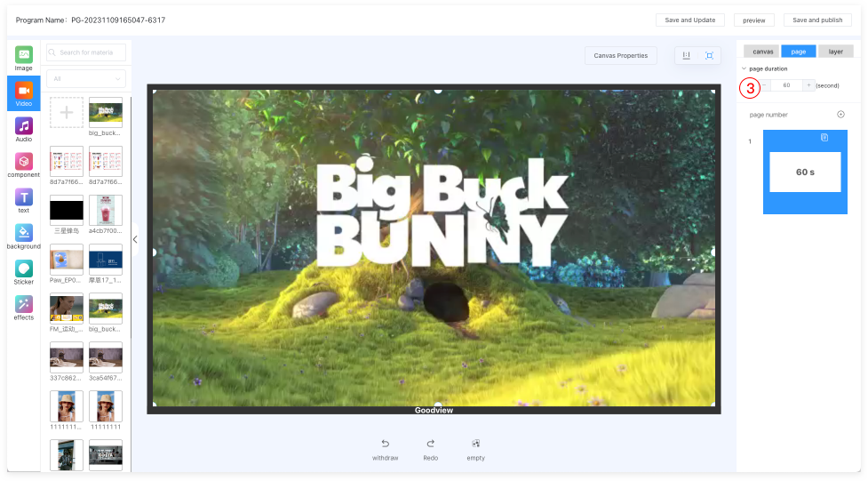The height and width of the screenshot is (481, 868).
Task: Select the first big_buck video thumbnail
Action: pyautogui.click(x=105, y=113)
